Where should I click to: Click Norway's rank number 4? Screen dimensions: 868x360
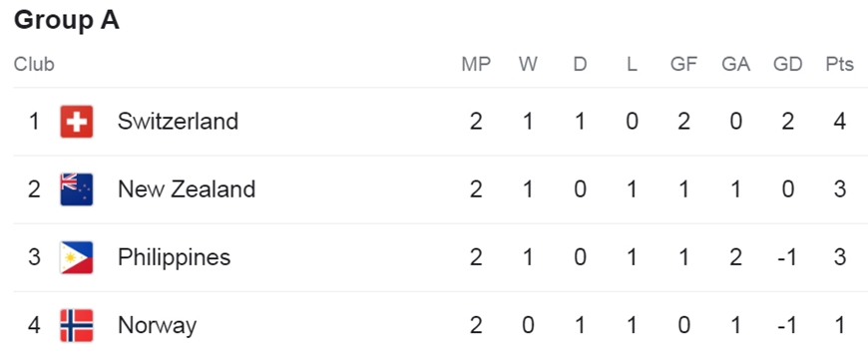(34, 325)
